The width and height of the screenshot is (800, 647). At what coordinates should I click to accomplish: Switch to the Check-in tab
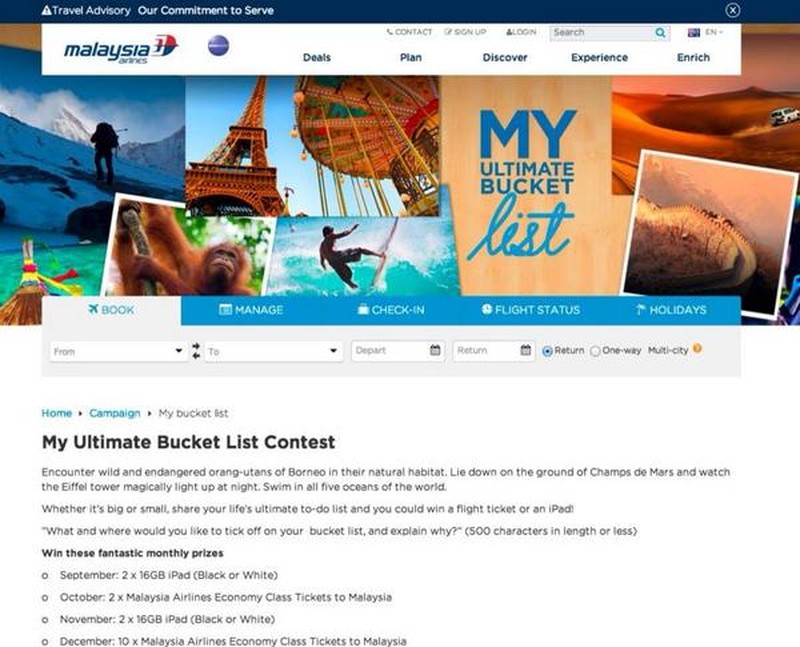coord(391,310)
